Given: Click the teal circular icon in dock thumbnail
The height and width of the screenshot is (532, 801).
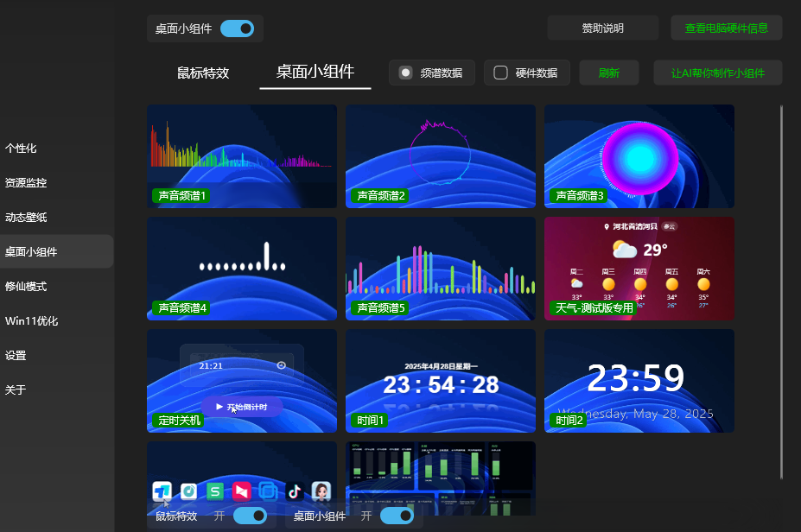Looking at the screenshot, I should click(188, 491).
